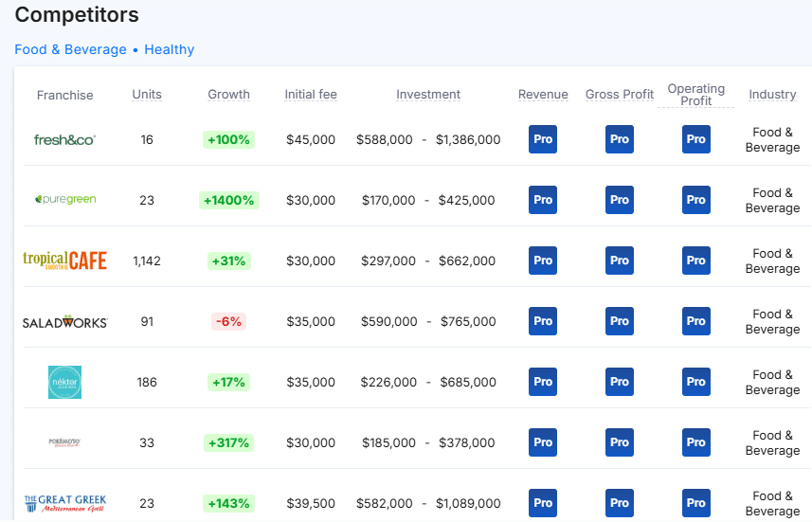
Task: Click the Revenue Pro badge for puregreen
Action: 543,200
